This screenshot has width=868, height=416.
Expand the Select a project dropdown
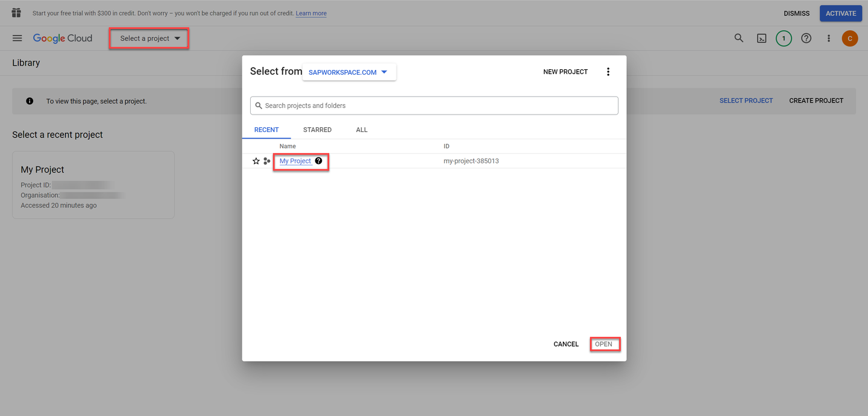coord(149,39)
